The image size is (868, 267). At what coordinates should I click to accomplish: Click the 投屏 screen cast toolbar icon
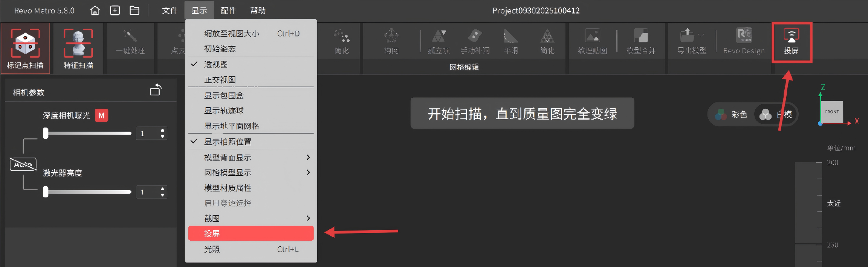pos(791,42)
